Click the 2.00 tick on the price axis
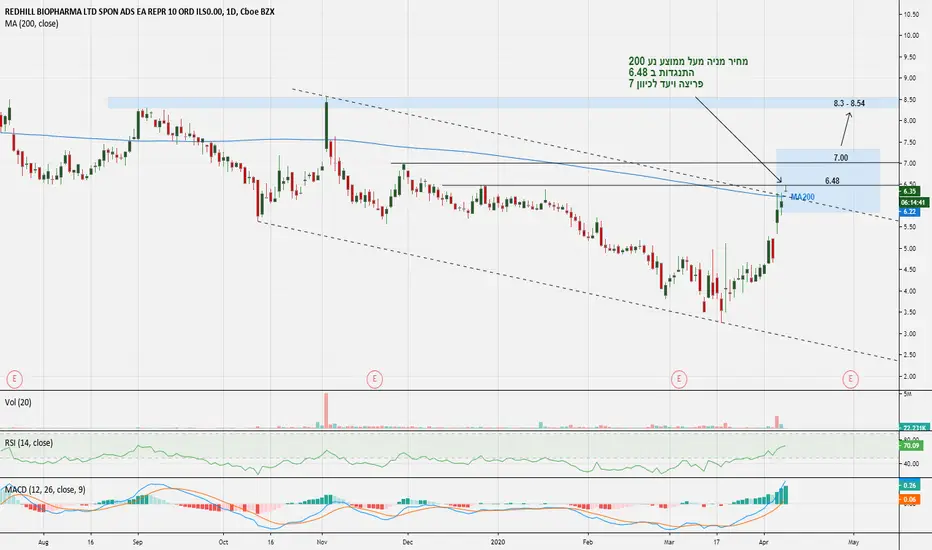 point(910,376)
